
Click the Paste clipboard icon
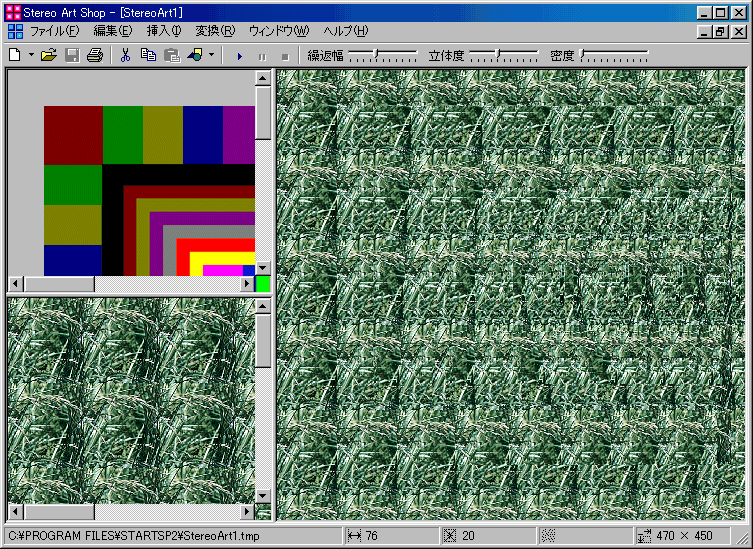click(172, 55)
